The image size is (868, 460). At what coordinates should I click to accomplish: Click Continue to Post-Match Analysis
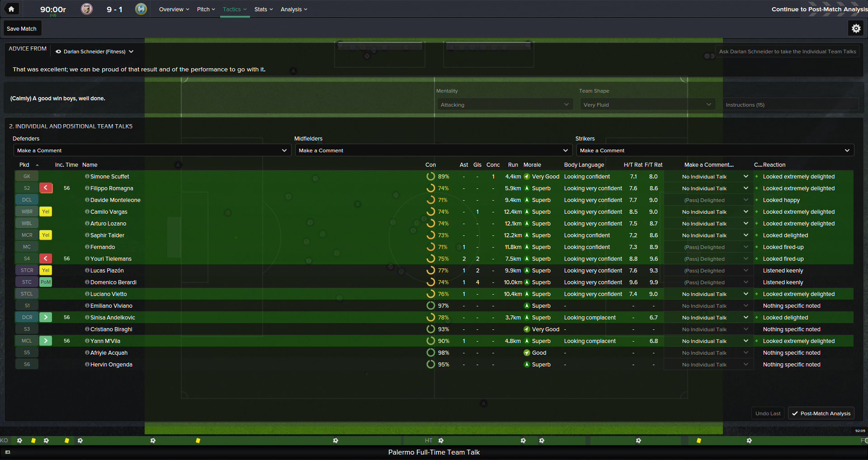819,9
